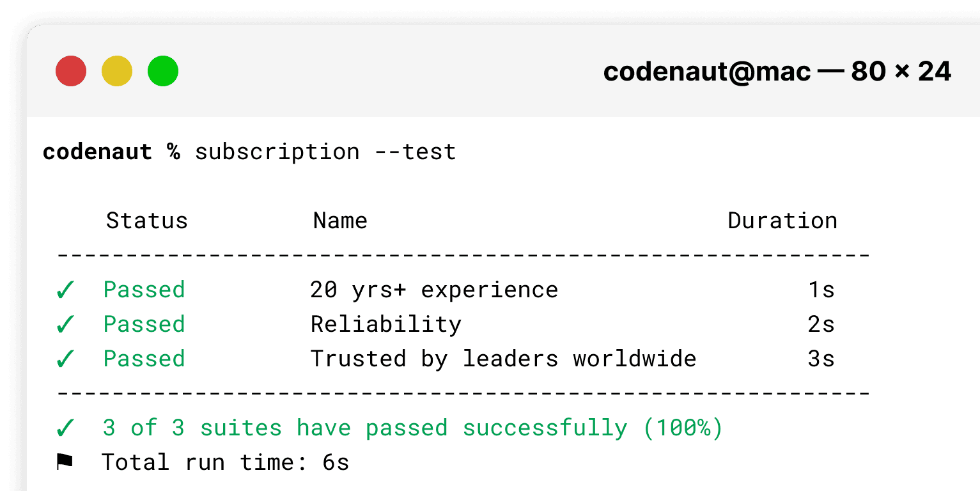Click the green traffic light button

(162, 70)
